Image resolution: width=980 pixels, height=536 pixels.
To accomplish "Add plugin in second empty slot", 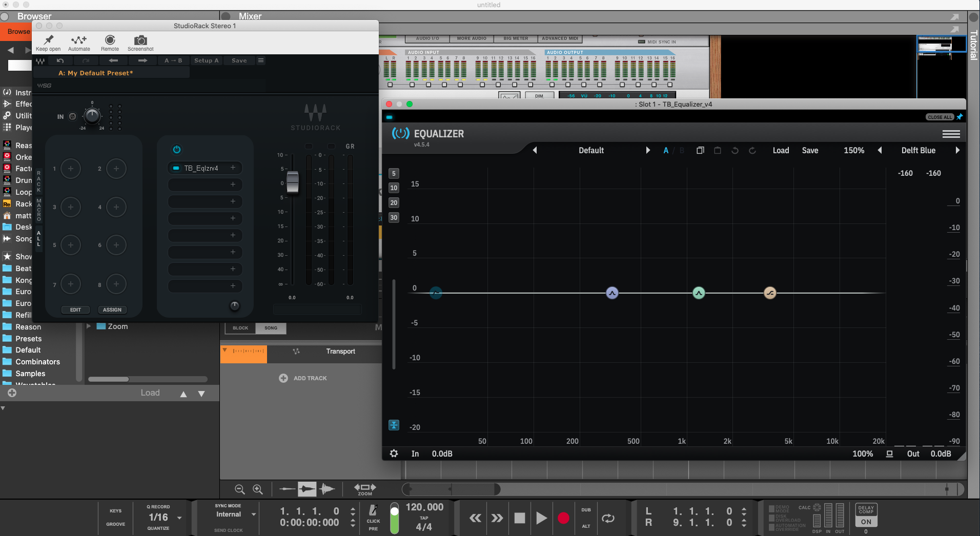I will pyautogui.click(x=233, y=201).
